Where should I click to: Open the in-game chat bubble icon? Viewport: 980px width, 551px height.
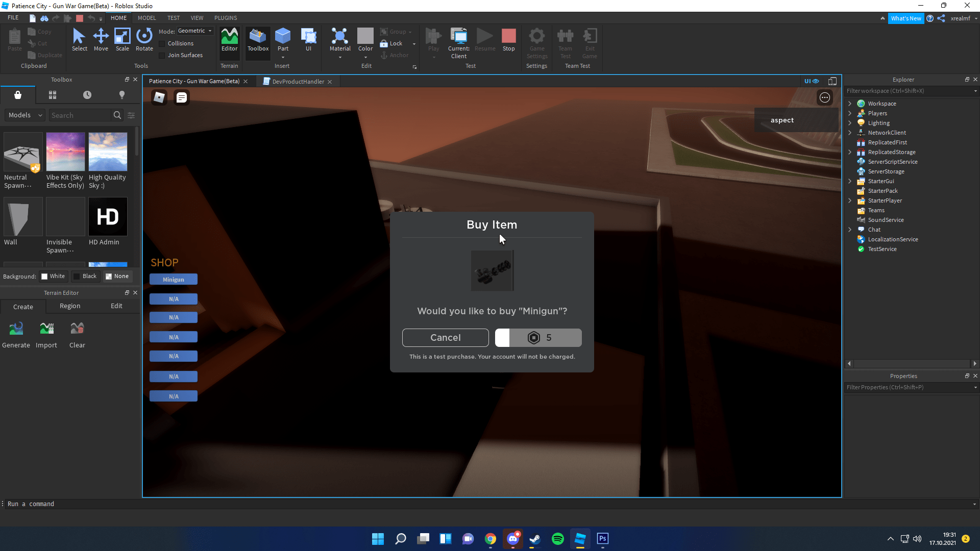pyautogui.click(x=181, y=97)
